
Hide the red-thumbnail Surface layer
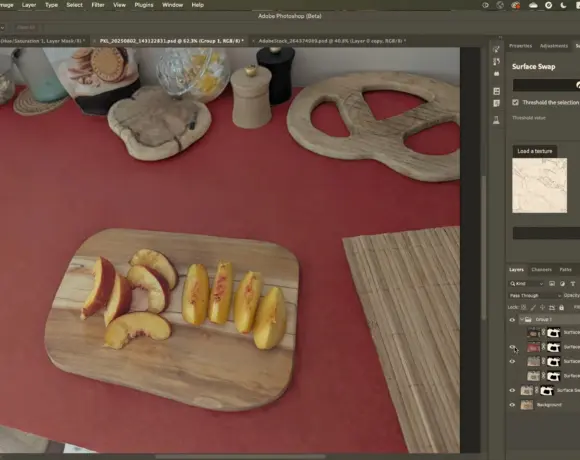512,347
